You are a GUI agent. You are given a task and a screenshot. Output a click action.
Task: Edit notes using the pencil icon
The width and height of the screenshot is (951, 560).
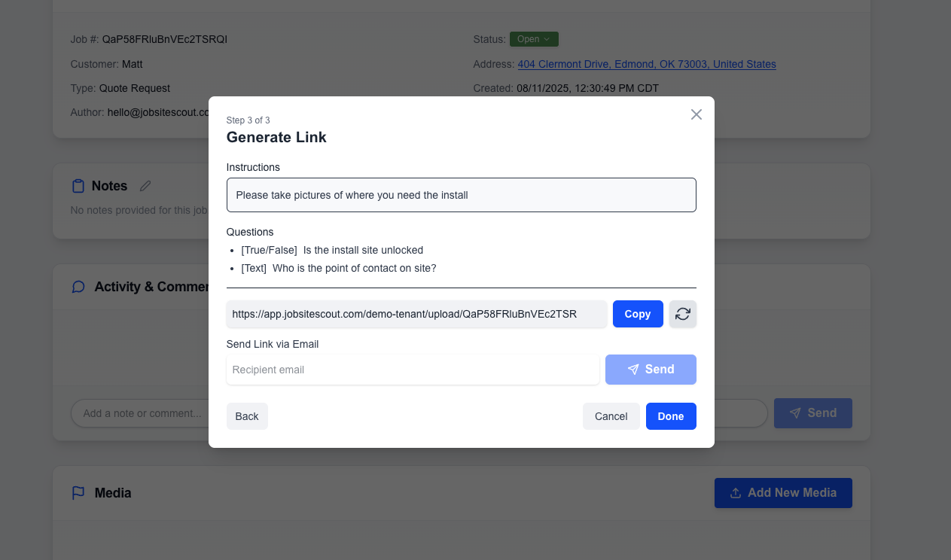145,185
